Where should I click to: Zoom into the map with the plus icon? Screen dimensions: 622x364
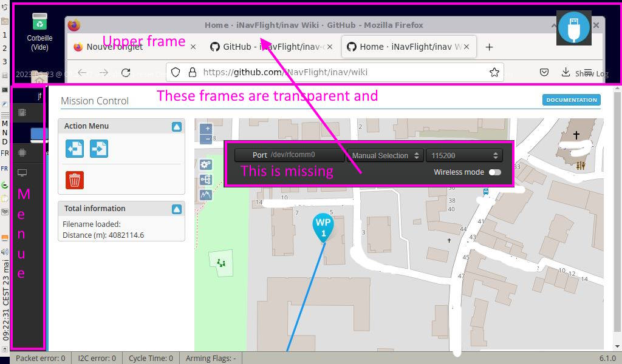(206, 129)
